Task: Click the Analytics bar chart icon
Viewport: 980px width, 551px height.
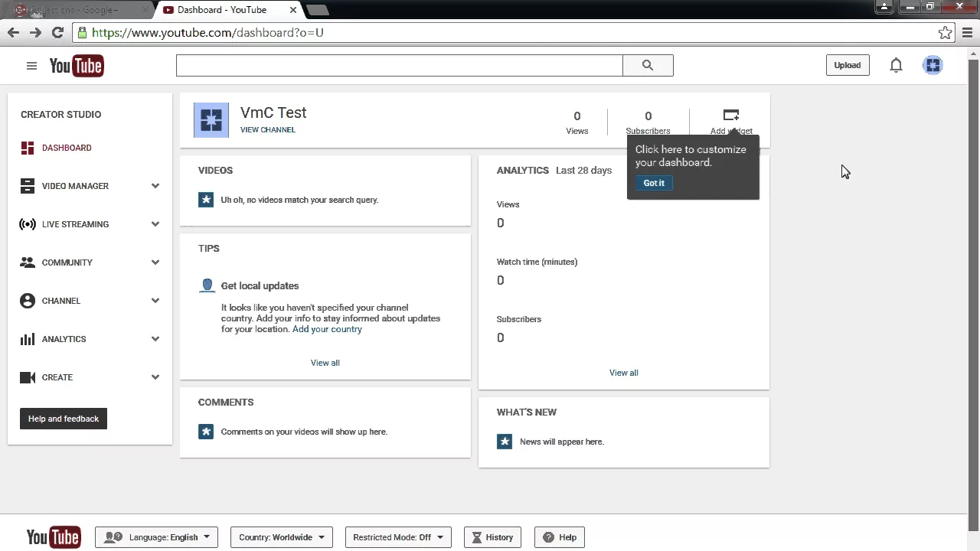Action: pos(28,339)
